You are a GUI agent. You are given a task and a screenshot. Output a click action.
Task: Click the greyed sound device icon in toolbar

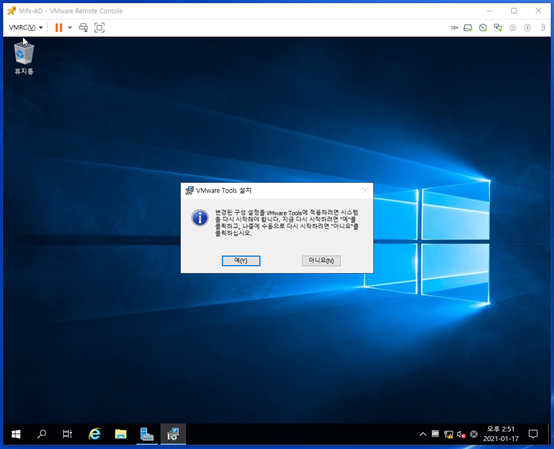tap(513, 28)
